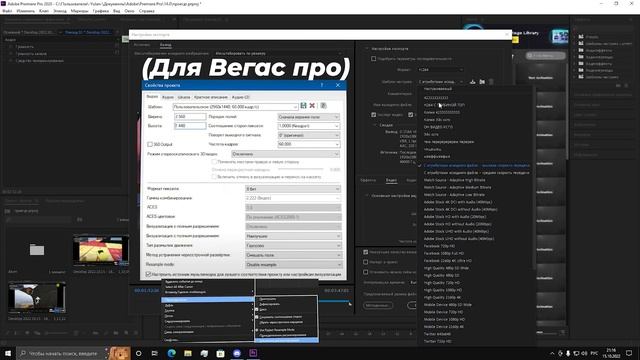Toggle adjust source media checkbox at dialog bottom
Screen dimensions: 640x360
pyautogui.click(x=148, y=274)
